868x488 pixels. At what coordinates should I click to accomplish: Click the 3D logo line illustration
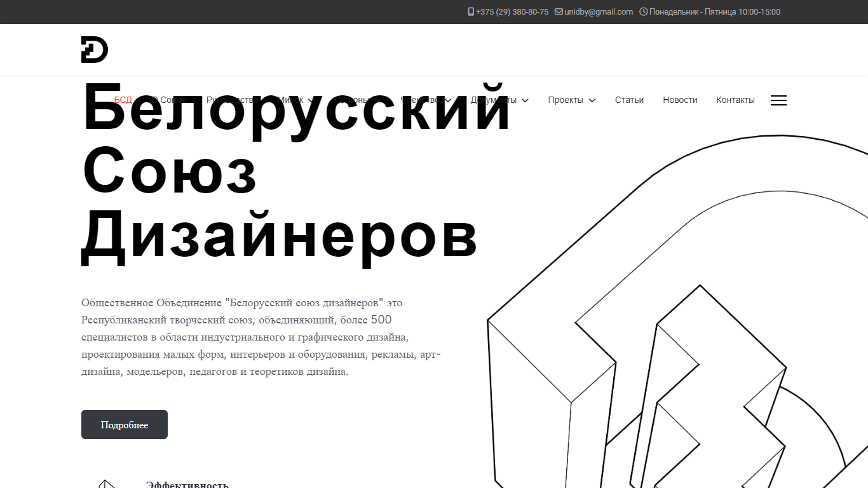677,311
